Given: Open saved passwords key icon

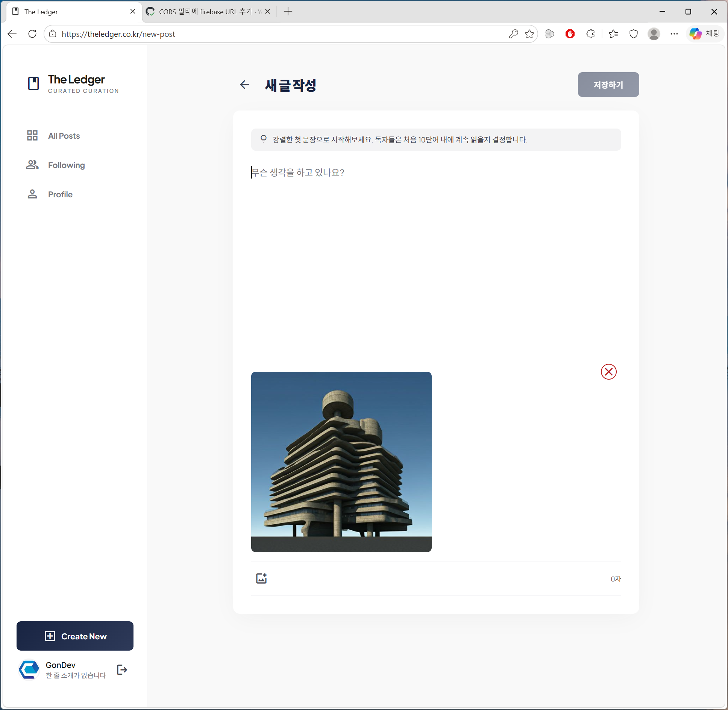Looking at the screenshot, I should coord(513,34).
